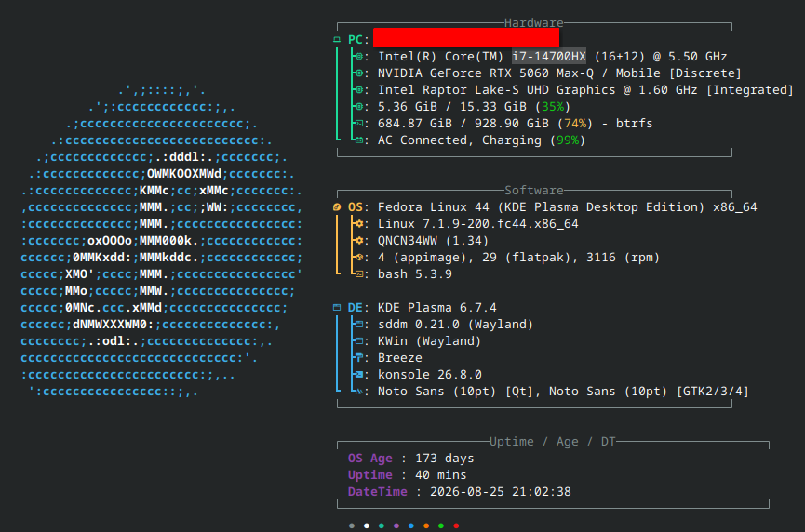
Task: Click the bash 5.3.9 text
Action: (415, 274)
